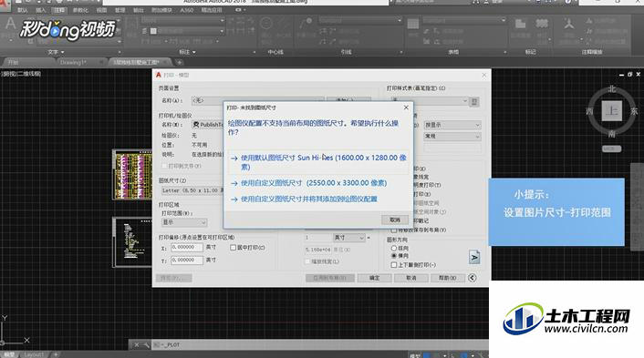Open the shade plot 按显示 dropdown

[452, 125]
